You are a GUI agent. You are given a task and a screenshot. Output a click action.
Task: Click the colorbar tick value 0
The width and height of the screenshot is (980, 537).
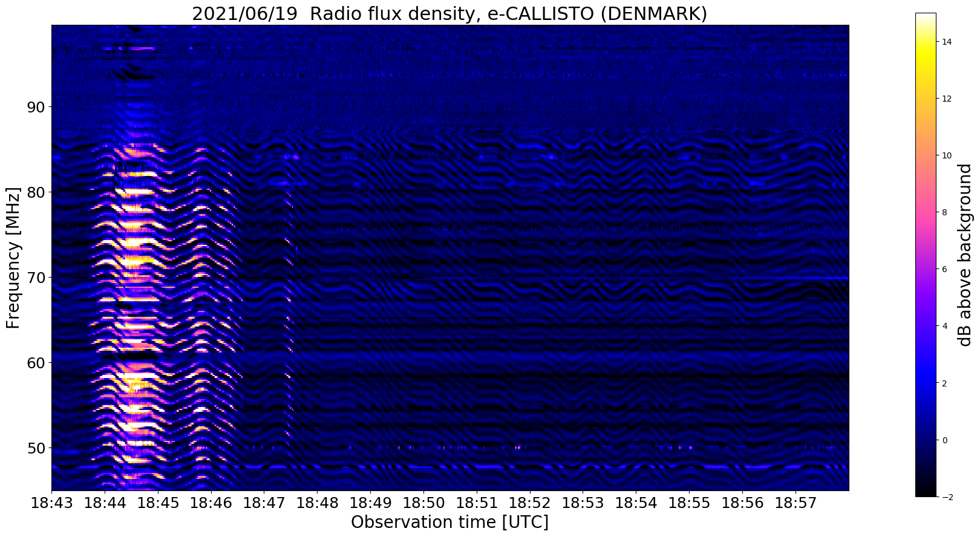(944, 440)
